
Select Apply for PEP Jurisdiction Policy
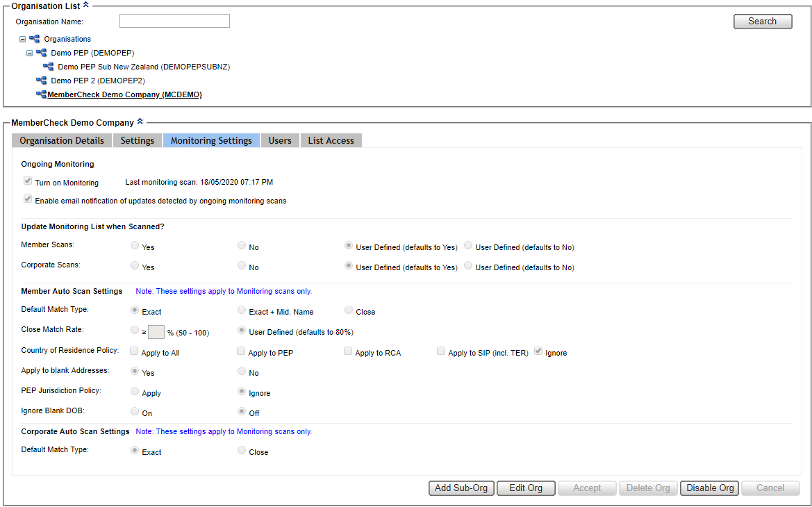click(x=135, y=392)
